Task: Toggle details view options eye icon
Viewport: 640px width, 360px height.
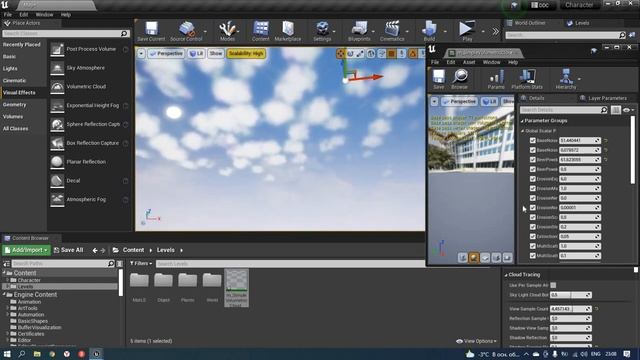Action: pyautogui.click(x=627, y=110)
